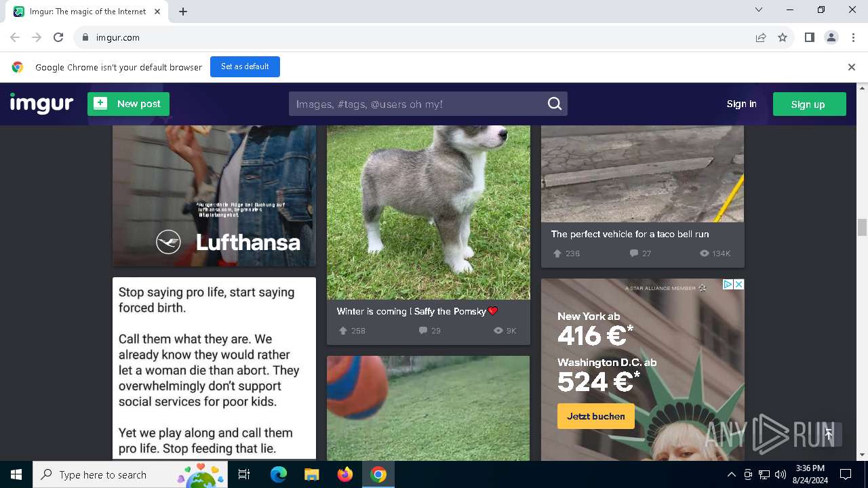Image resolution: width=868 pixels, height=488 pixels.
Task: Open Chrome three-dot menu
Action: point(853,37)
